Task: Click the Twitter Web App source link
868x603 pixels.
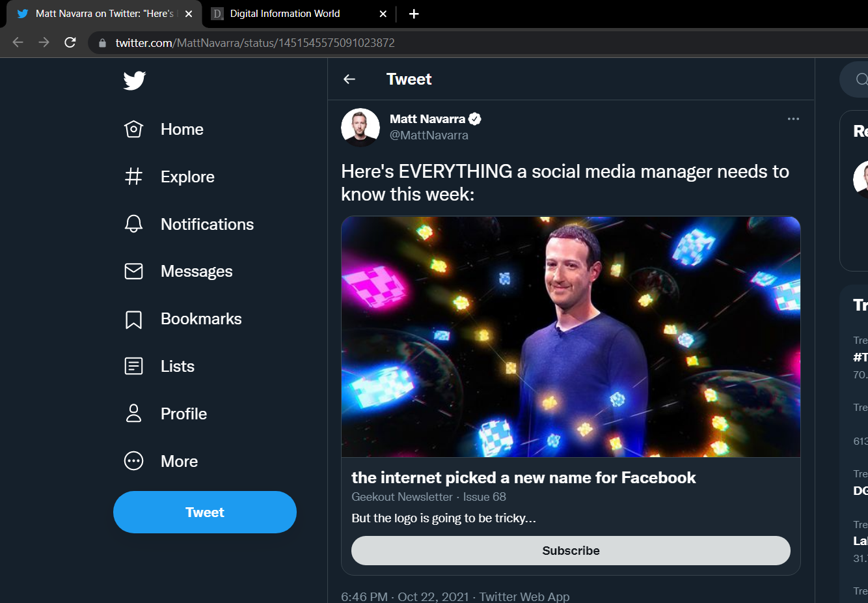Action: pos(524,596)
